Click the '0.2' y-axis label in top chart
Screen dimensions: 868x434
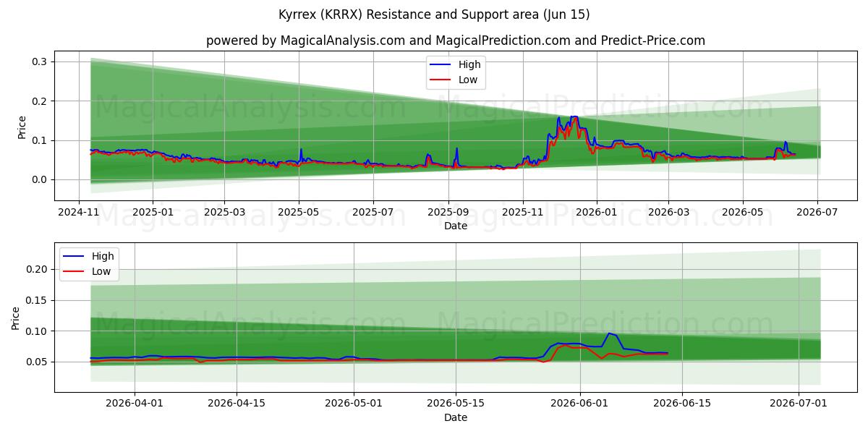[40, 101]
